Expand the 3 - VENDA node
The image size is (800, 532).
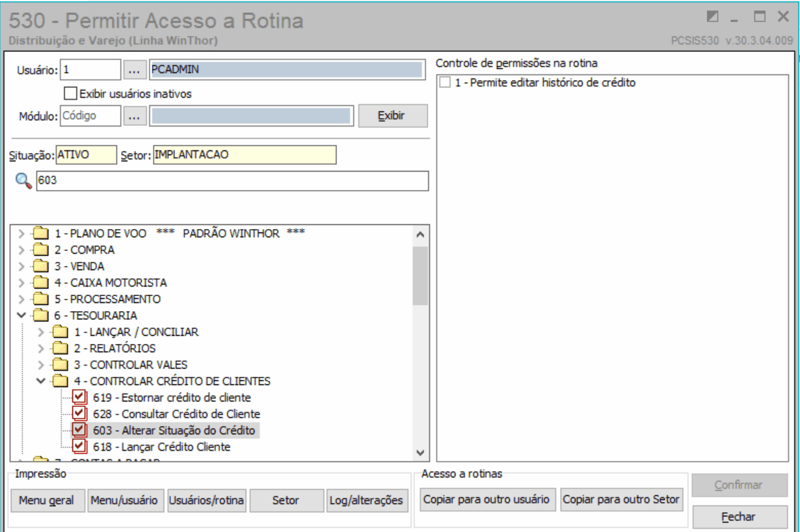pos(21,266)
